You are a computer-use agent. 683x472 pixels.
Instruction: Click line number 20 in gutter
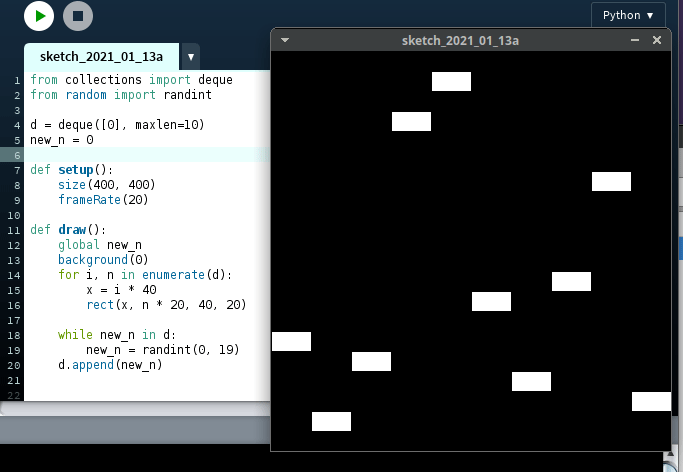(x=14, y=365)
